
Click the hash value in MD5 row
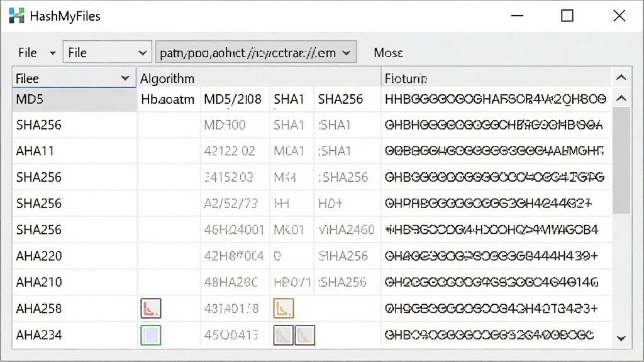496,99
